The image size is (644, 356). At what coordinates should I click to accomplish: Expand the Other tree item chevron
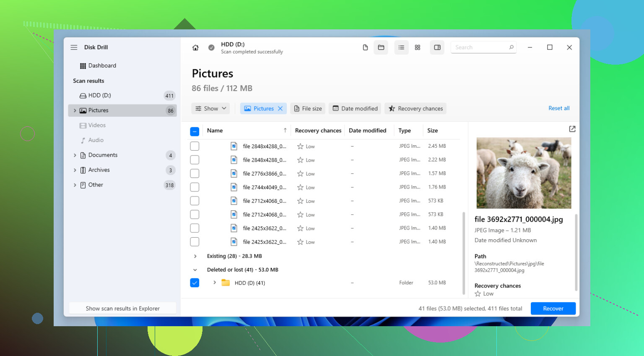tap(75, 185)
